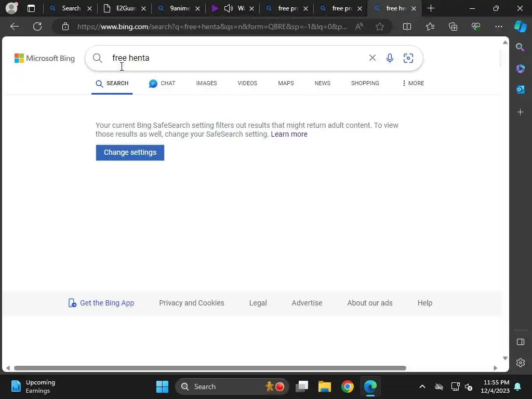The image size is (532, 399).
Task: Open Windows Start menu
Action: point(162,387)
